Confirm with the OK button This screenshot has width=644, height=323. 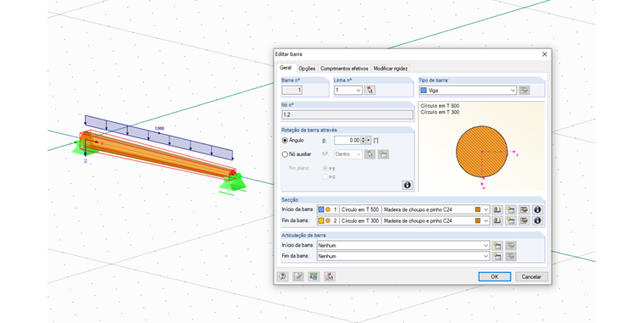pyautogui.click(x=495, y=276)
